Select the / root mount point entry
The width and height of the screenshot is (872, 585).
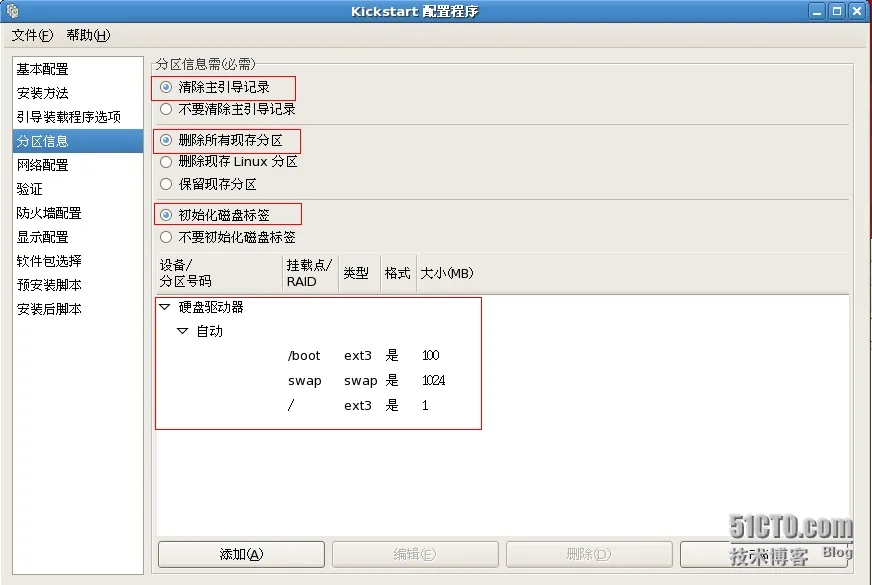[x=290, y=405]
